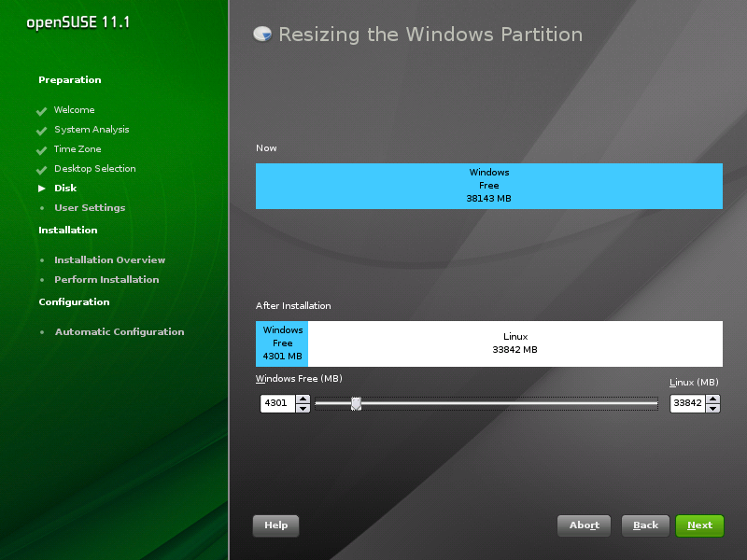Click the checkmark next to Welcome
The image size is (747, 560).
[41, 111]
